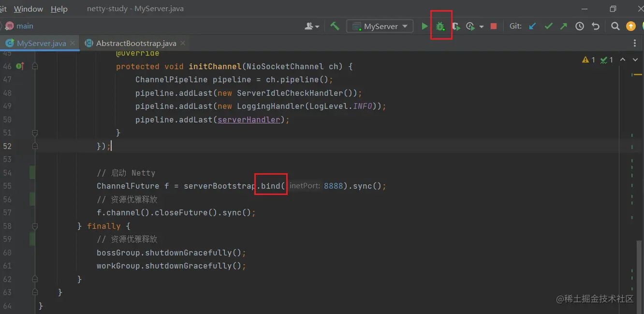Open the MyServer run configuration dropdown
The height and width of the screenshot is (314, 644).
380,26
